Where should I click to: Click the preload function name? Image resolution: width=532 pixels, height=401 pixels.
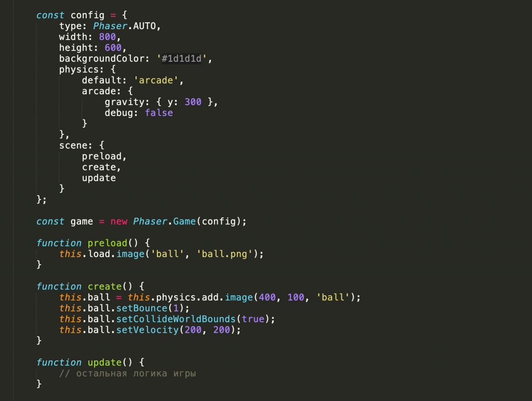107,243
